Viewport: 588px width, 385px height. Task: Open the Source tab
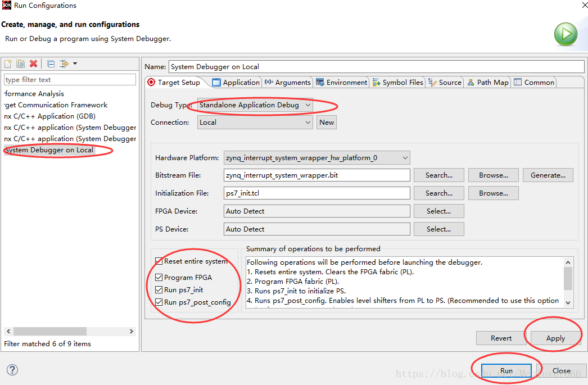tap(445, 82)
